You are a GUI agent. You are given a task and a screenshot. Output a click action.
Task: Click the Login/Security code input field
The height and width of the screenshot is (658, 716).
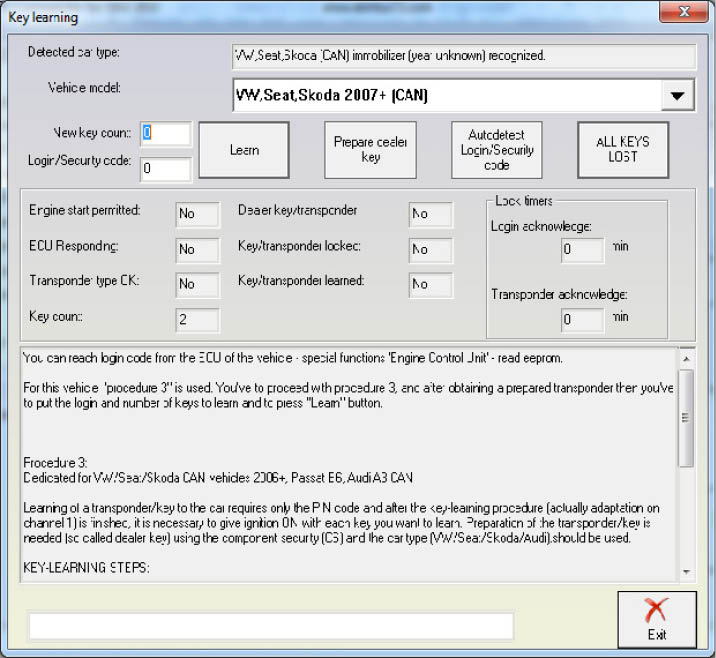click(x=165, y=169)
